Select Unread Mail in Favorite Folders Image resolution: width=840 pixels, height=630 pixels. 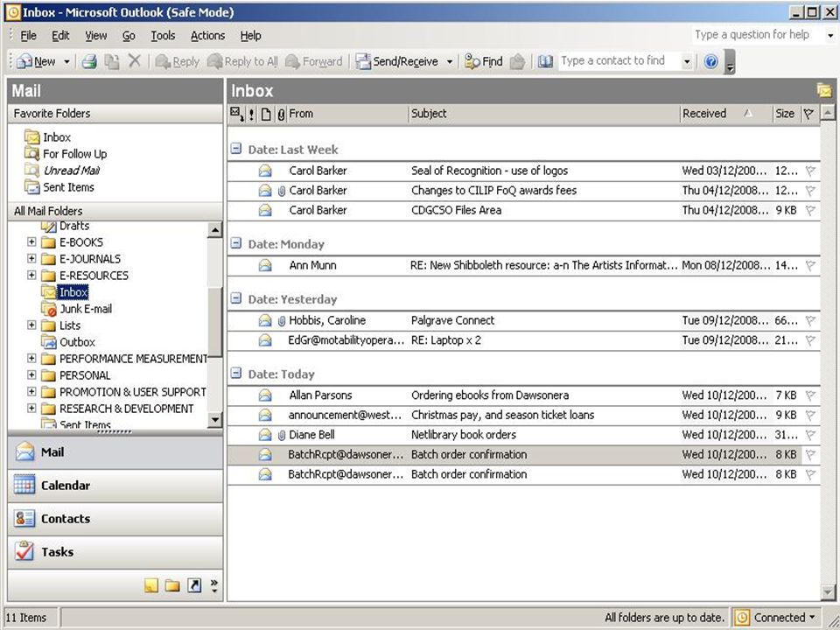click(x=71, y=171)
